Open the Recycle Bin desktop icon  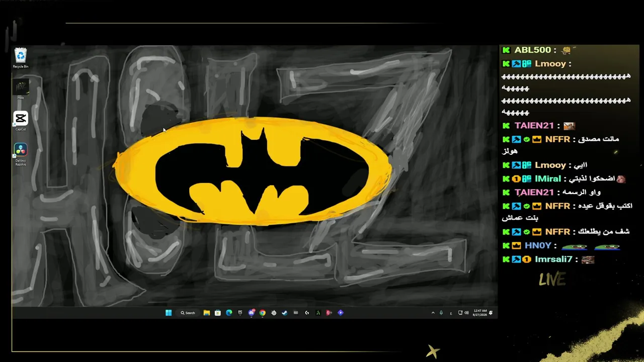20,58
